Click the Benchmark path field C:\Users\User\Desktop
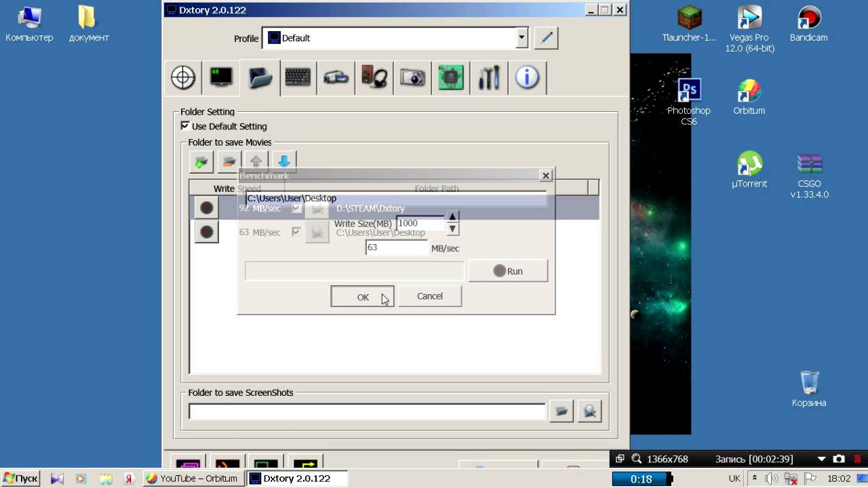The height and width of the screenshot is (488, 868). [396, 198]
